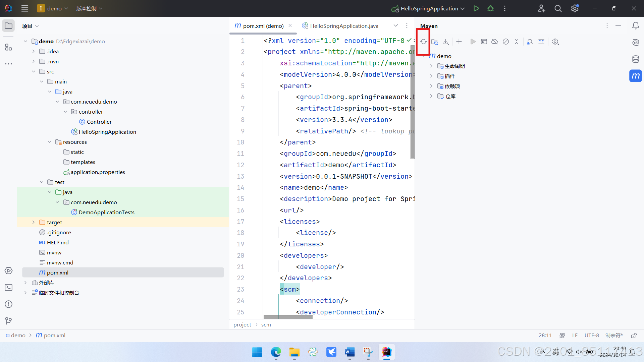Open Execute Maven Goal dialog
Image resolution: width=644 pixels, height=362 pixels.
[484, 42]
